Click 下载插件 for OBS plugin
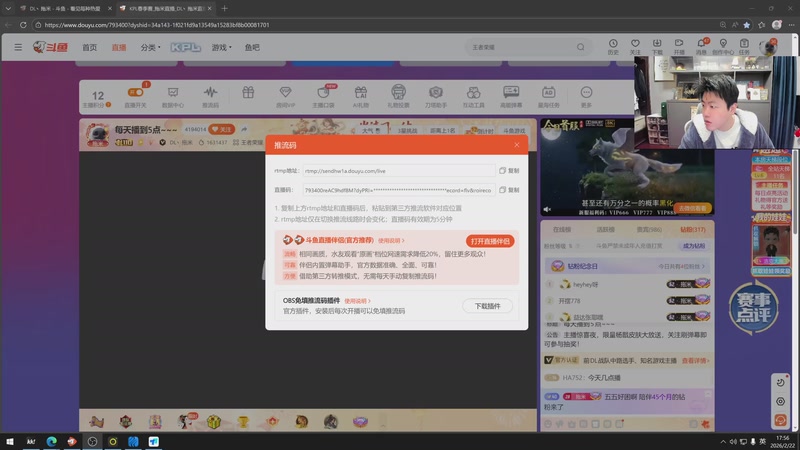800x450 pixels. tap(487, 306)
